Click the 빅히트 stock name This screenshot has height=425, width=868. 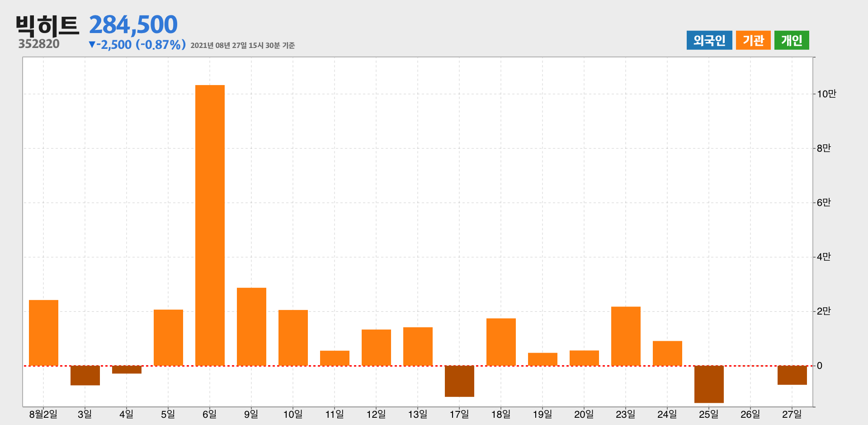click(x=47, y=25)
